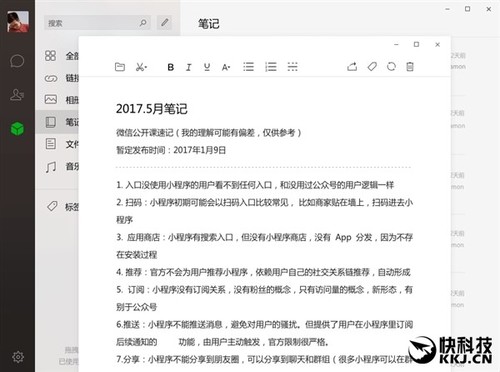Open the chats speech bubble icon
Viewport: 500px width, 372px height.
tap(17, 61)
